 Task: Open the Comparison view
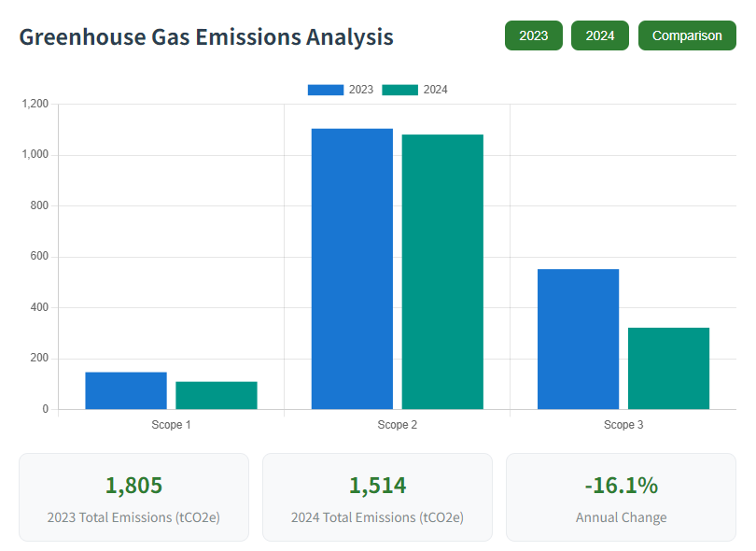coord(686,35)
